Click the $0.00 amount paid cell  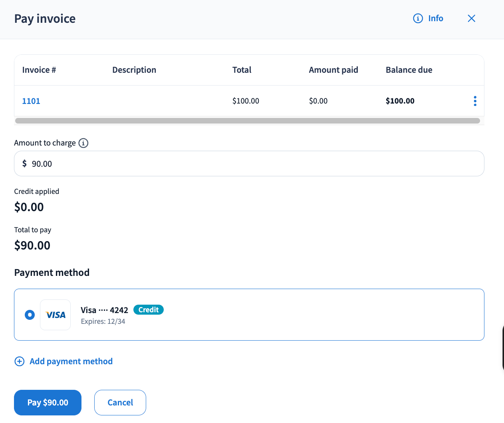click(318, 101)
